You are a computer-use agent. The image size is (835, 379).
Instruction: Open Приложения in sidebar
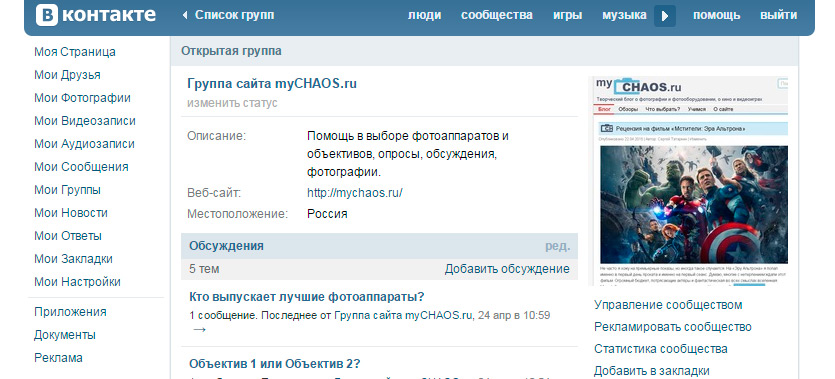point(70,312)
